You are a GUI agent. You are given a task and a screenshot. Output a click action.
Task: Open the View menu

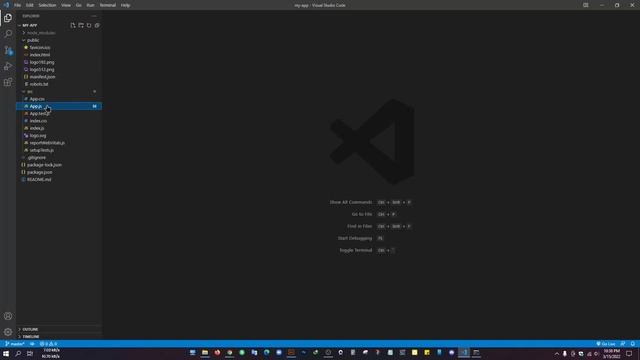click(x=66, y=5)
